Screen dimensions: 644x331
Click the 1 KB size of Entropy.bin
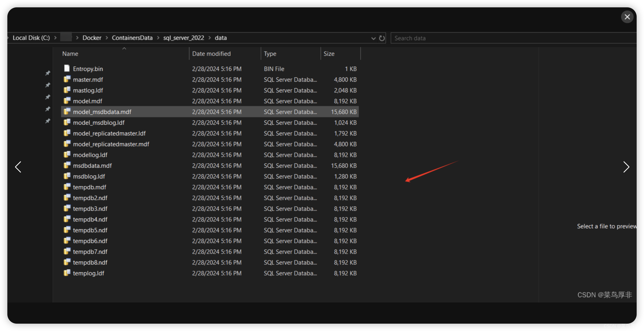coord(351,69)
